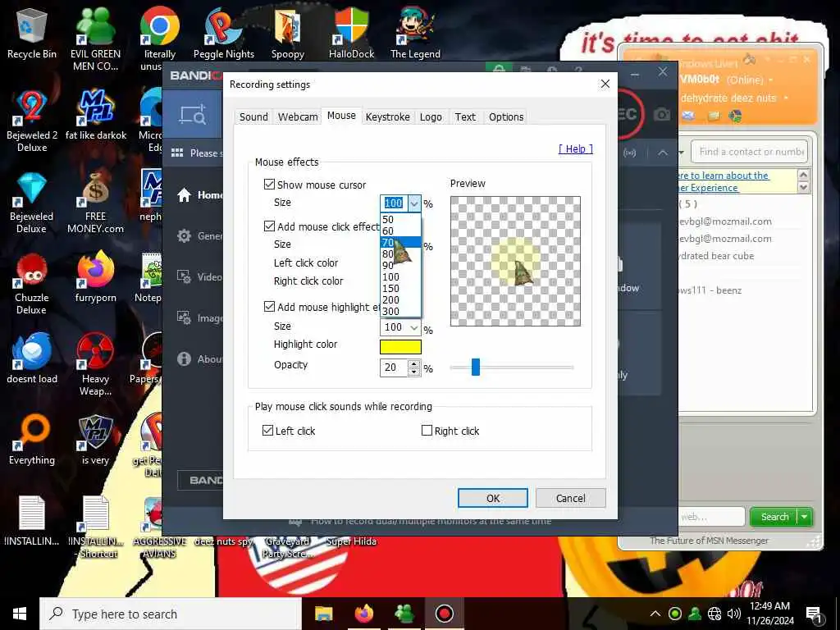Open the yellow Highlight color swatch
Viewport: 840px width, 630px height.
pyautogui.click(x=400, y=347)
